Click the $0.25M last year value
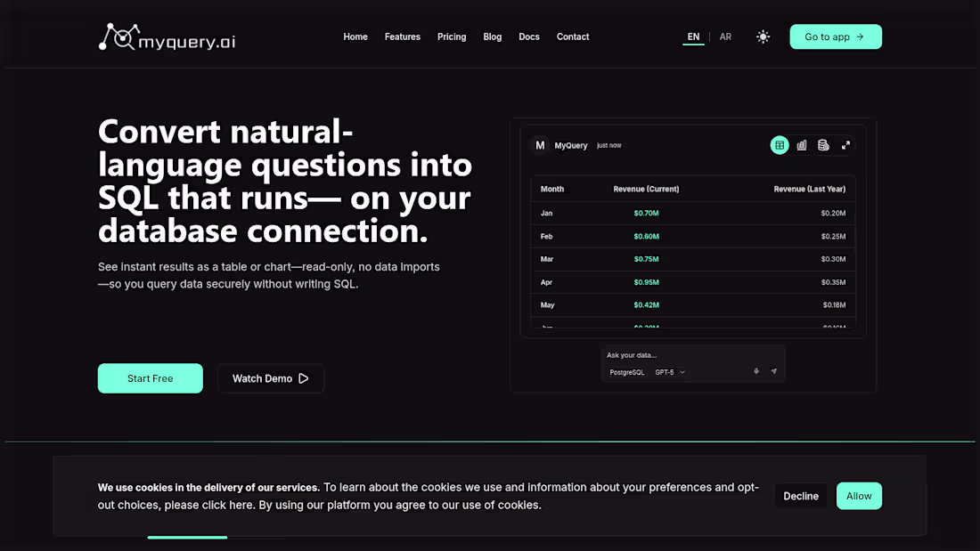 point(833,236)
